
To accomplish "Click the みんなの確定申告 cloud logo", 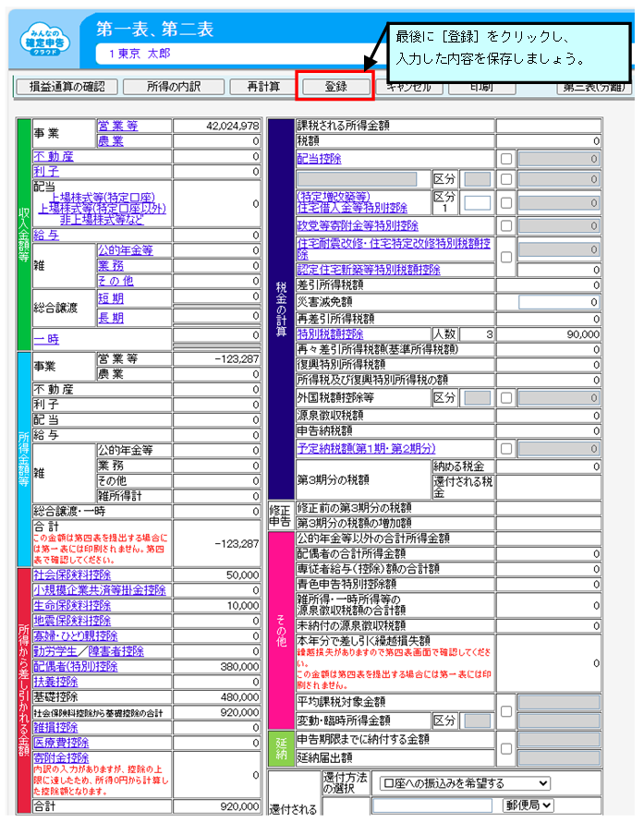I will pos(44,41).
